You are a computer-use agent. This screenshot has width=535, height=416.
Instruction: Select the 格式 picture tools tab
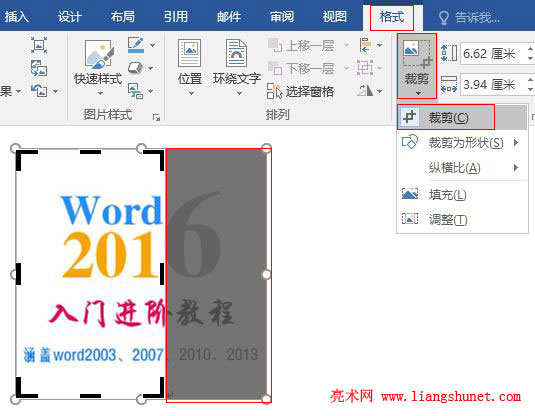click(x=392, y=17)
